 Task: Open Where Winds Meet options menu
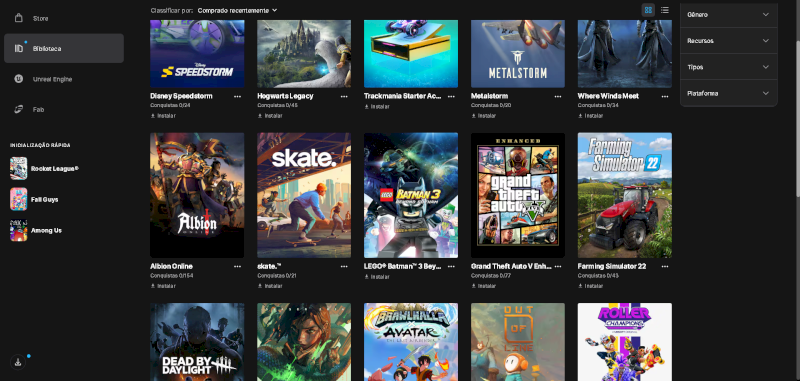(x=665, y=96)
